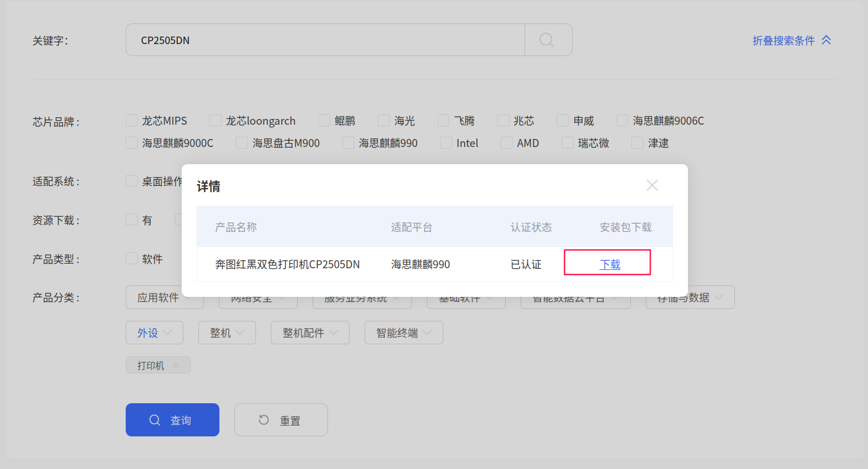Image resolution: width=868 pixels, height=469 pixels.
Task: Check the 兆芯 checkbox
Action: [503, 120]
